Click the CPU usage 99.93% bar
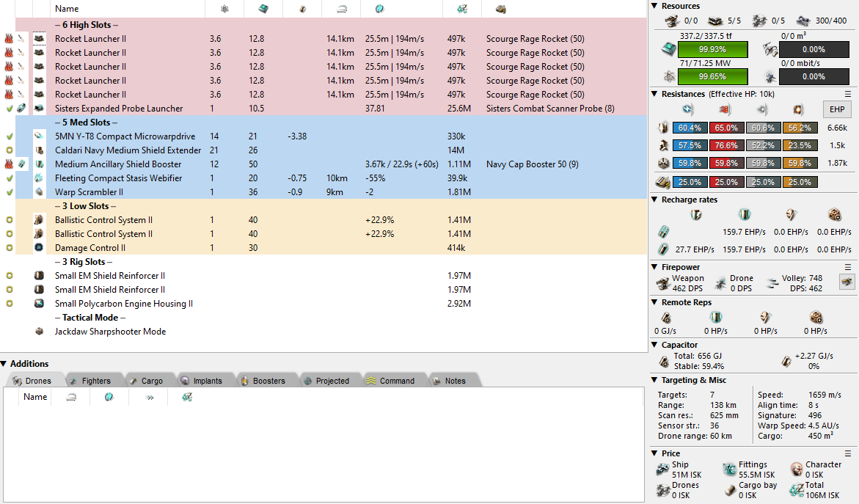This screenshot has width=859, height=504. point(712,49)
